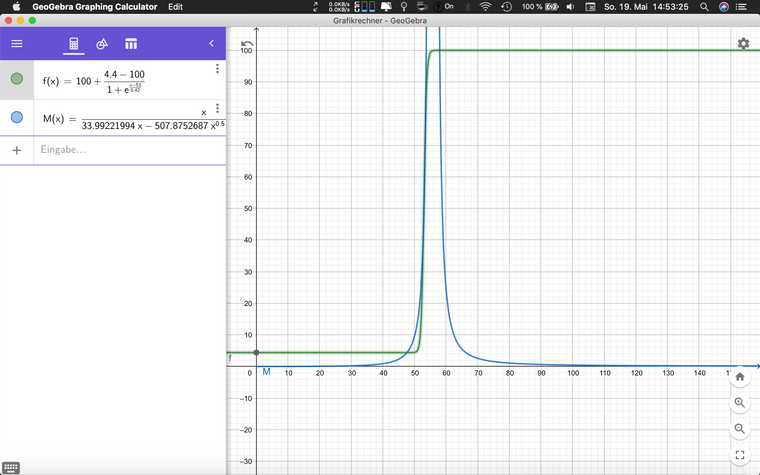
Task: Open the hamburger main menu
Action: tap(16, 44)
